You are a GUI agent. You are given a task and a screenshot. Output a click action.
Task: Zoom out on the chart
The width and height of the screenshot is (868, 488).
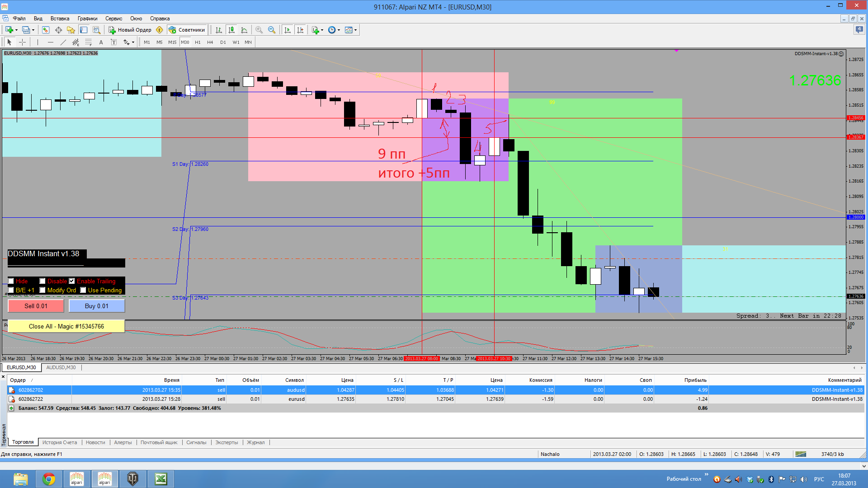point(272,30)
